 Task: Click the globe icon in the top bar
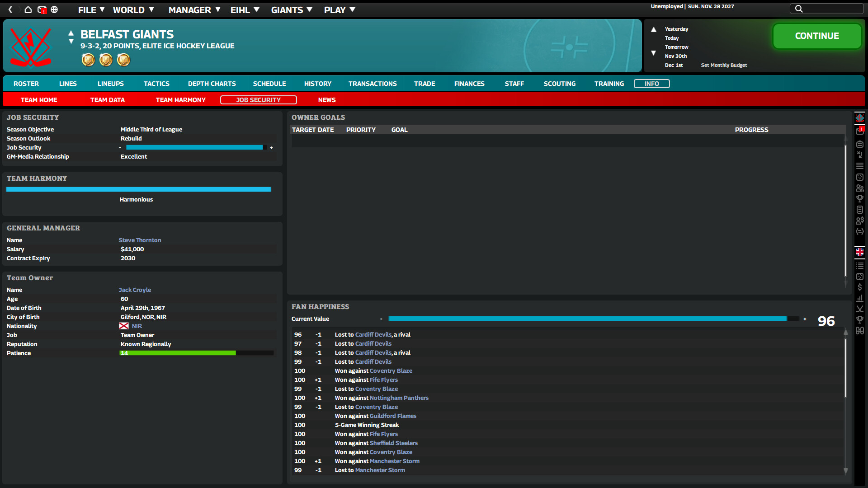54,9
